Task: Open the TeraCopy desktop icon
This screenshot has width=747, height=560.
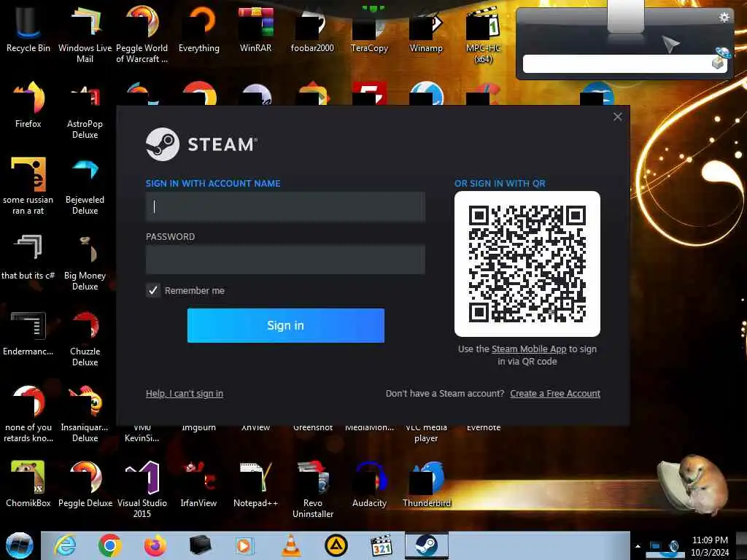Action: click(x=369, y=28)
